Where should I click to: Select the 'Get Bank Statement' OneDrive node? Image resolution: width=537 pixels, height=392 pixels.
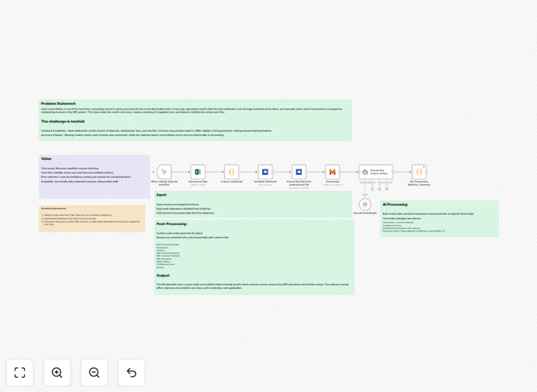click(x=265, y=172)
